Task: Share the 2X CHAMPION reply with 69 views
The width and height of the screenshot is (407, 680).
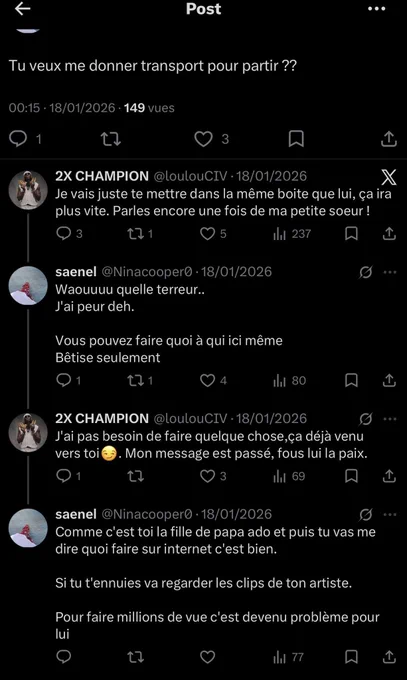Action: 389,476
